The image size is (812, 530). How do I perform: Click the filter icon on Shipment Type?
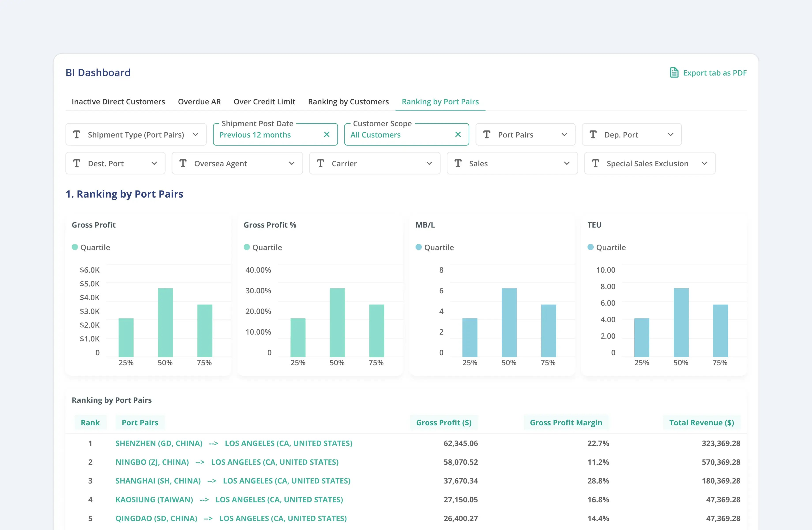point(77,134)
